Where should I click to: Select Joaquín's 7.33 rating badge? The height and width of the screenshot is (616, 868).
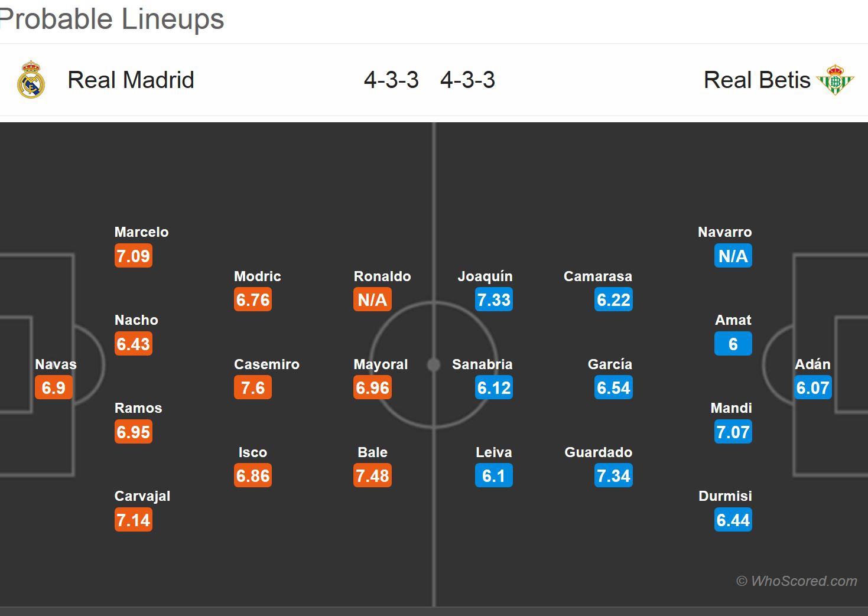494,300
